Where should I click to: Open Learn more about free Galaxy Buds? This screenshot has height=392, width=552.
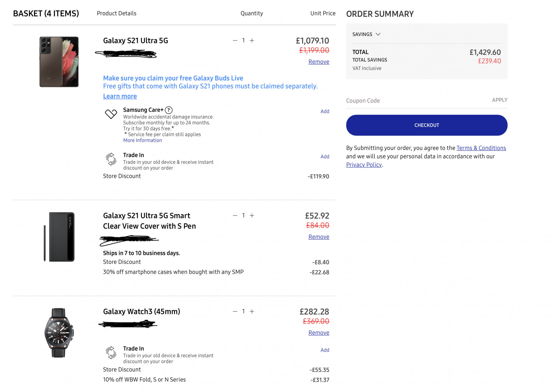coord(120,96)
